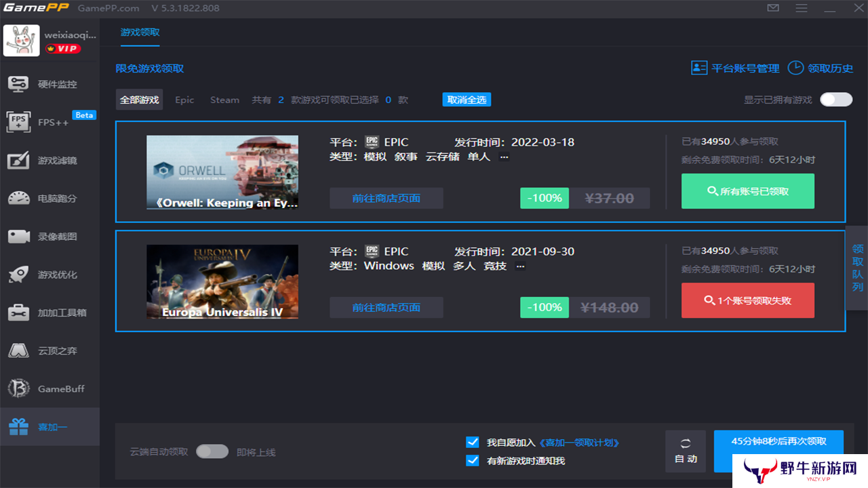Open 喜加一领取计划 link

click(579, 443)
